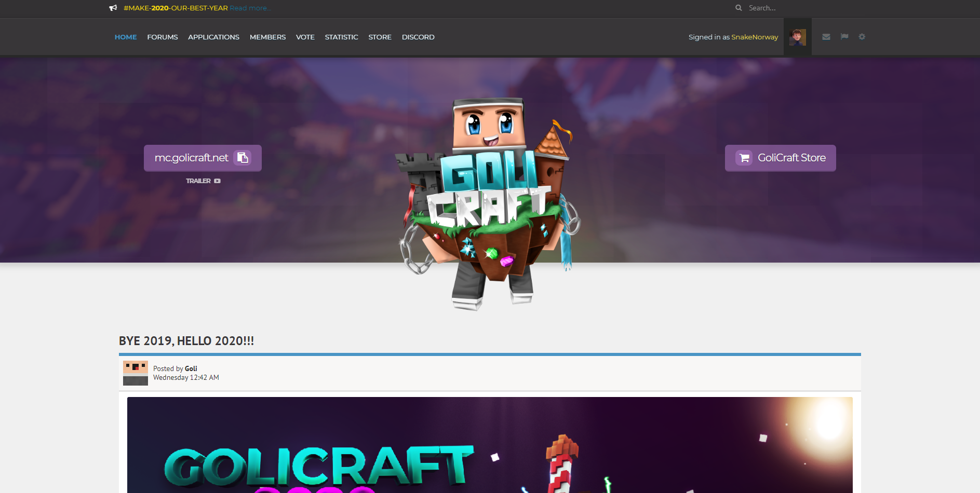Click Goli's post author avatar

pos(136,373)
